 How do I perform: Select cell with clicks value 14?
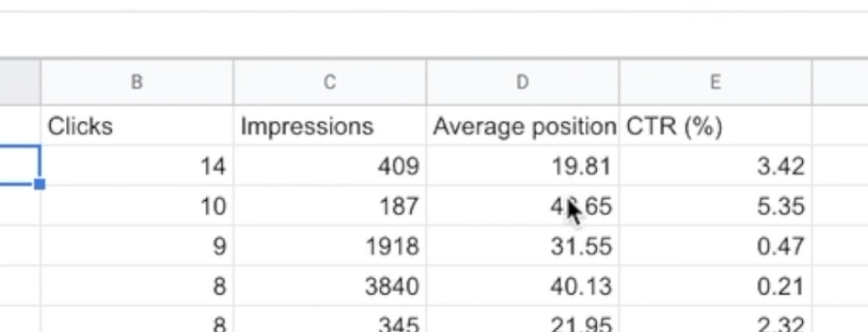[137, 165]
